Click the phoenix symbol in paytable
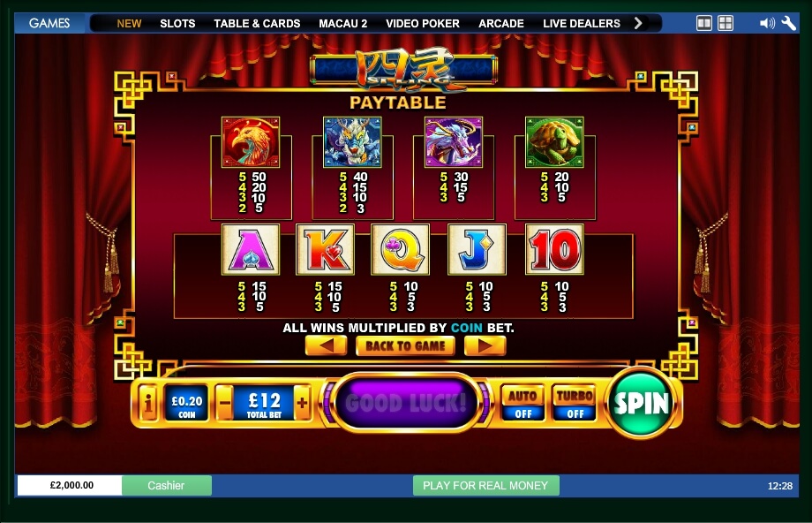 (251, 142)
